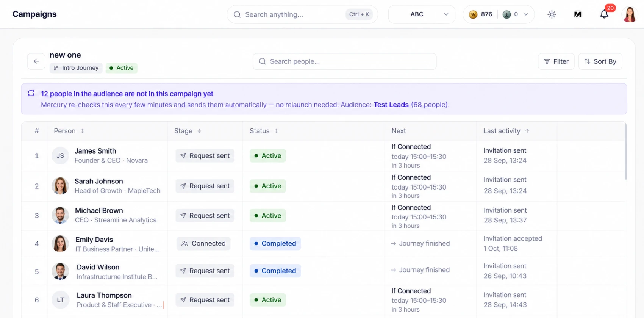Sort by Last activity arrow
The image size is (644, 318).
point(527,131)
